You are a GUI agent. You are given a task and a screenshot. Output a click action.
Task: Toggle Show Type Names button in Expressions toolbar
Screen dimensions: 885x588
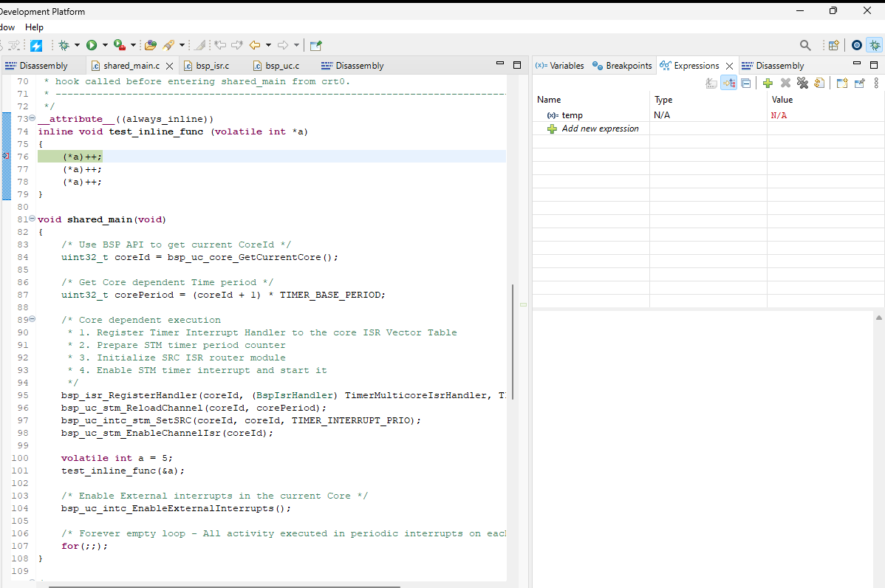711,83
